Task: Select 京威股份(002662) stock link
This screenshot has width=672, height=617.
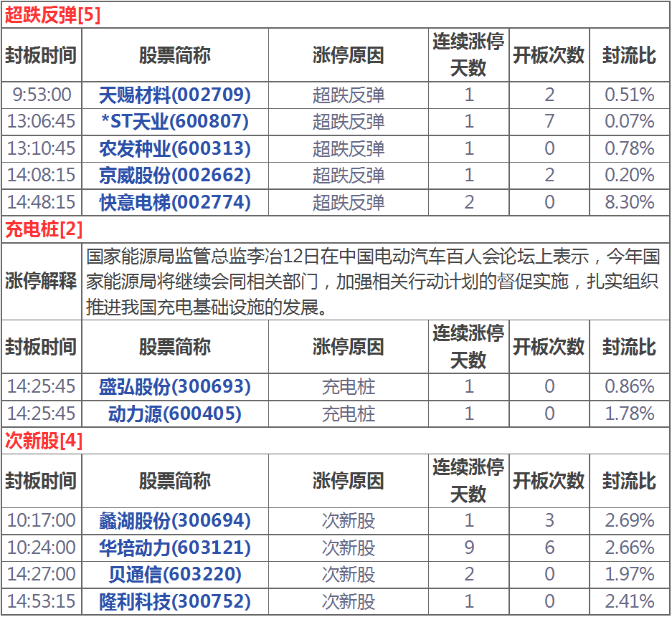Action: coord(175,176)
